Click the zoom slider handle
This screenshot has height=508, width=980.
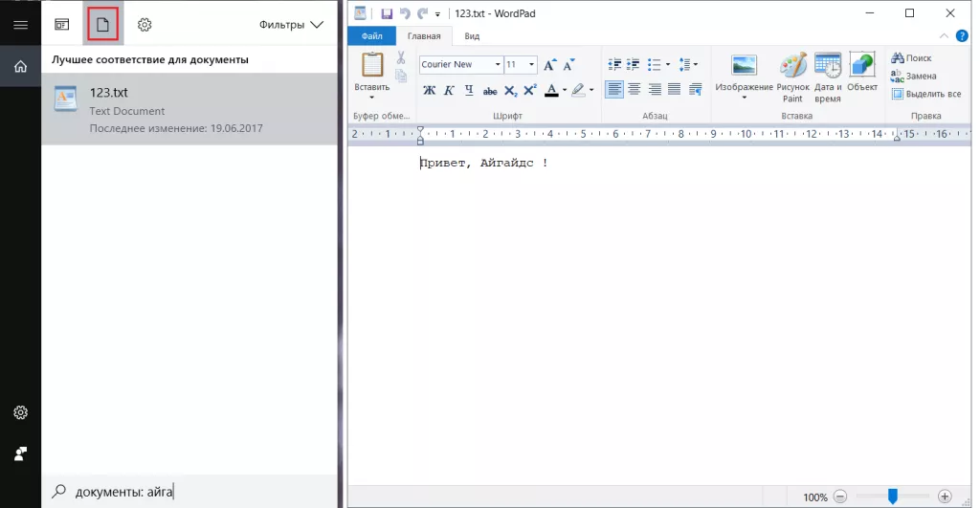click(893, 497)
